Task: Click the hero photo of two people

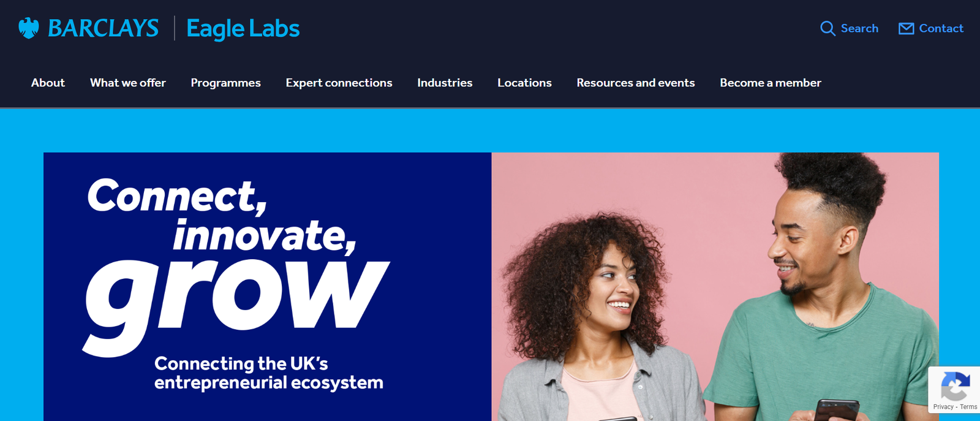Action: coord(715,287)
